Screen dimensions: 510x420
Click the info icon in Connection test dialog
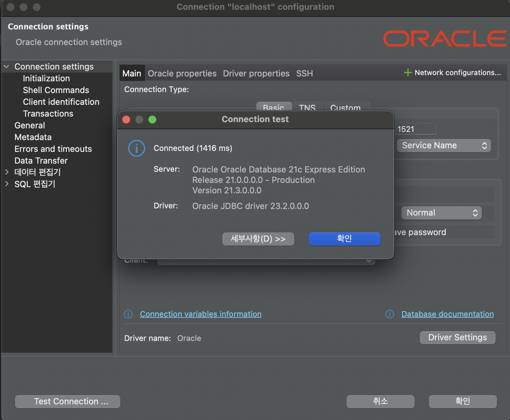pos(136,148)
